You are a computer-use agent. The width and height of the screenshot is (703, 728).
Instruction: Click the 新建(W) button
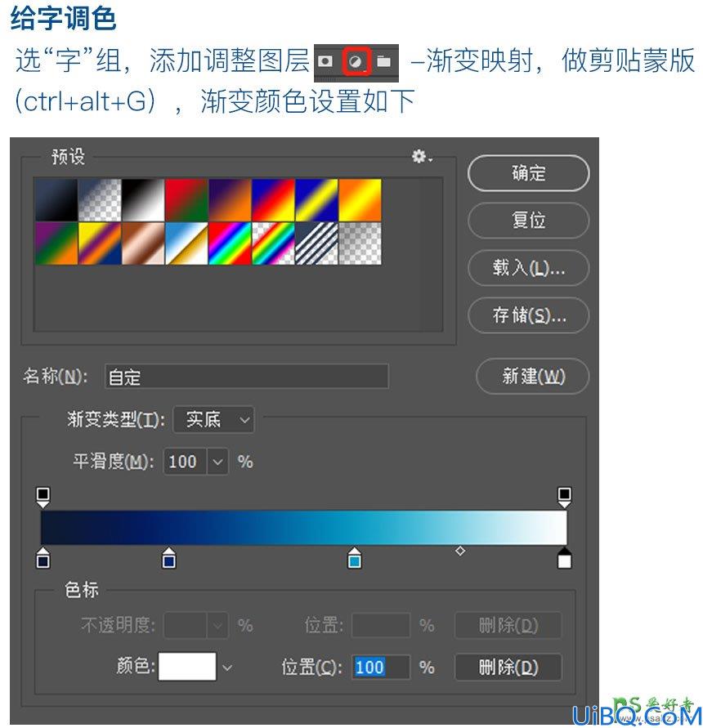coord(533,376)
